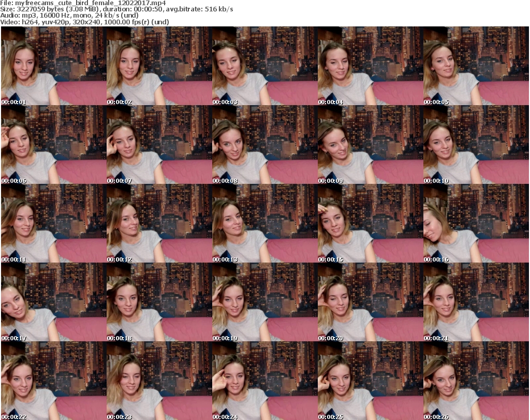Select the thumbnail timestamped 00:00:02

[x=159, y=66]
